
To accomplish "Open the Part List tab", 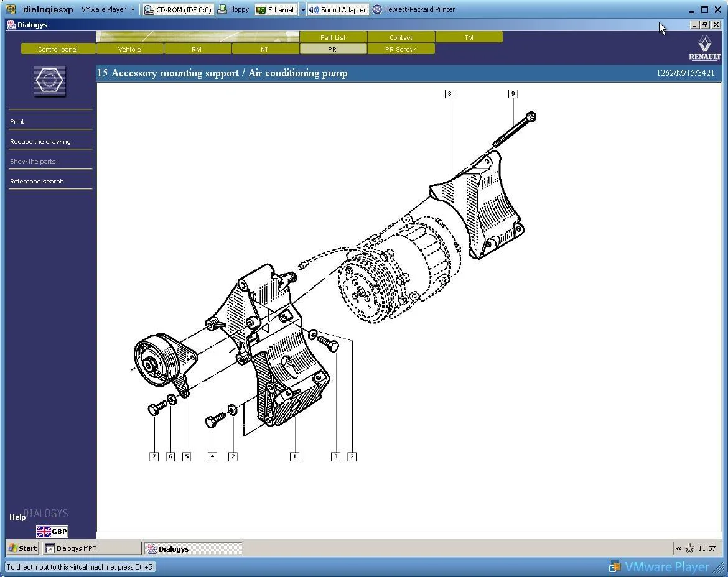I will [x=333, y=37].
